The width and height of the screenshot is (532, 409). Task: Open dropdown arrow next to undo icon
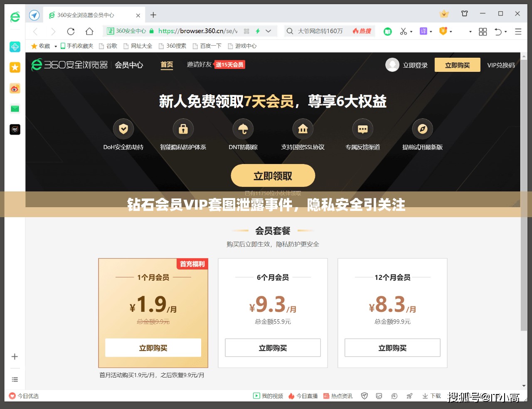pos(506,32)
